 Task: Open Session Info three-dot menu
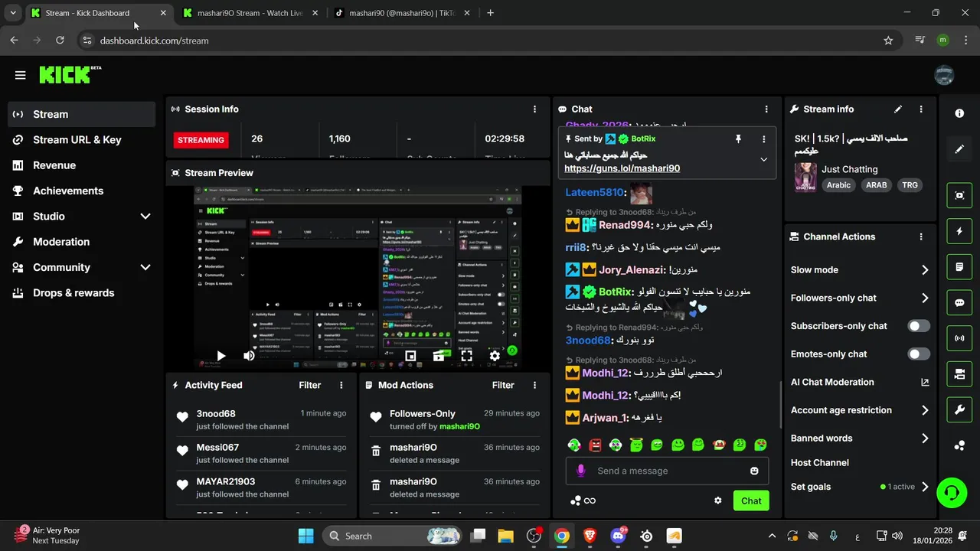(x=534, y=109)
